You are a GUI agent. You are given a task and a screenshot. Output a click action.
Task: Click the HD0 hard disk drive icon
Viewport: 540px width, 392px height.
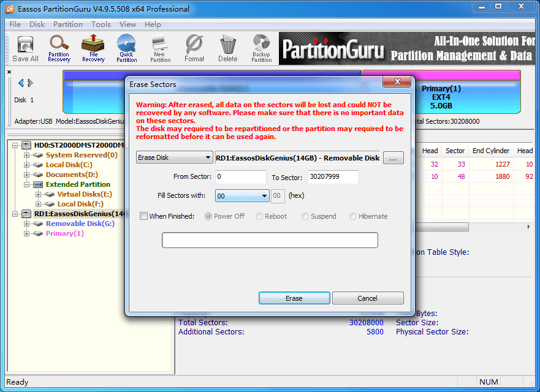pyautogui.click(x=26, y=145)
